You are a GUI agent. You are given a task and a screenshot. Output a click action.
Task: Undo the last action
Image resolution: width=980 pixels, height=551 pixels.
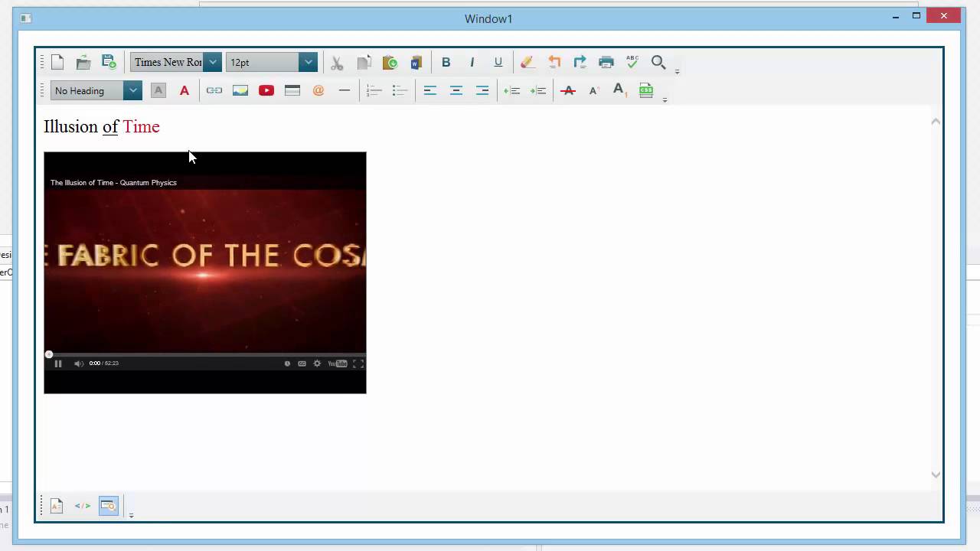click(554, 63)
